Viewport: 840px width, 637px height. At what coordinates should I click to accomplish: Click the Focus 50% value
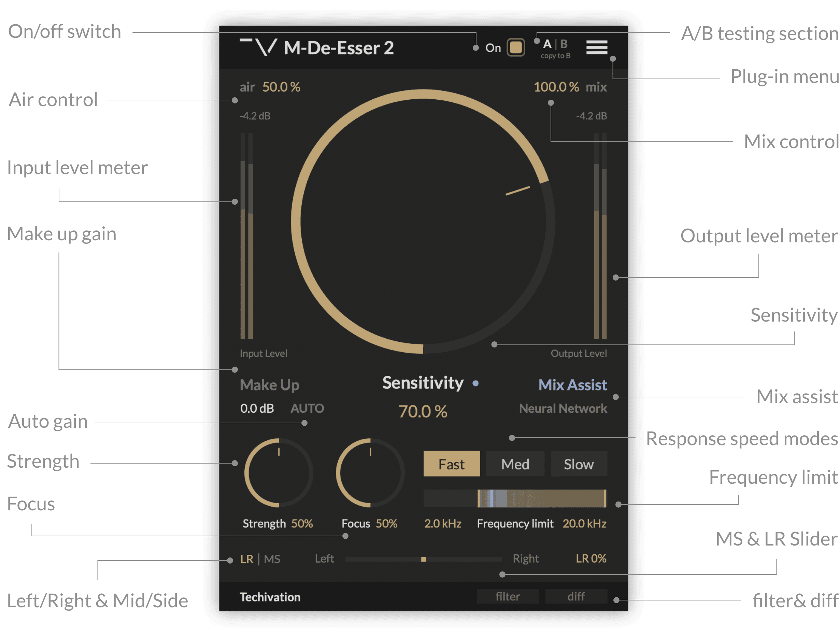(x=387, y=523)
